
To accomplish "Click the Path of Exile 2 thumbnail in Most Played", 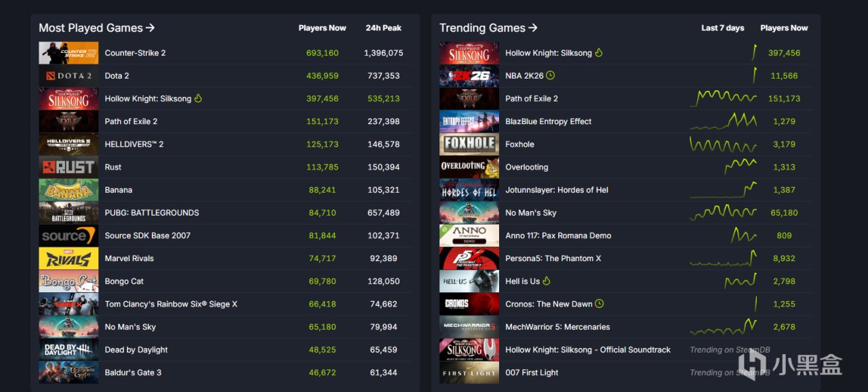I will click(x=68, y=121).
